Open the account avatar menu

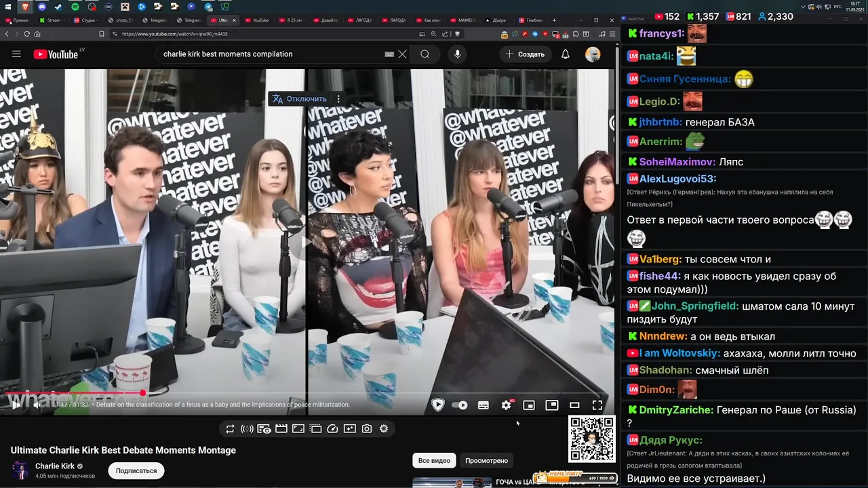593,54
